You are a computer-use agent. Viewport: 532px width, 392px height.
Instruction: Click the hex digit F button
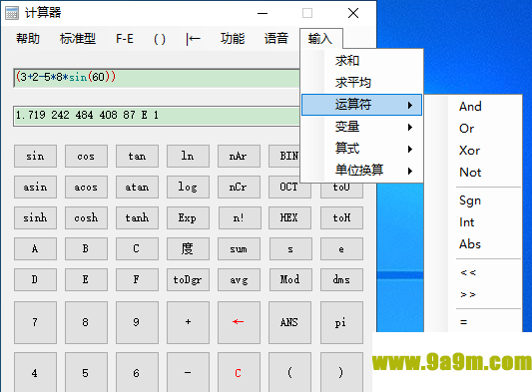137,279
